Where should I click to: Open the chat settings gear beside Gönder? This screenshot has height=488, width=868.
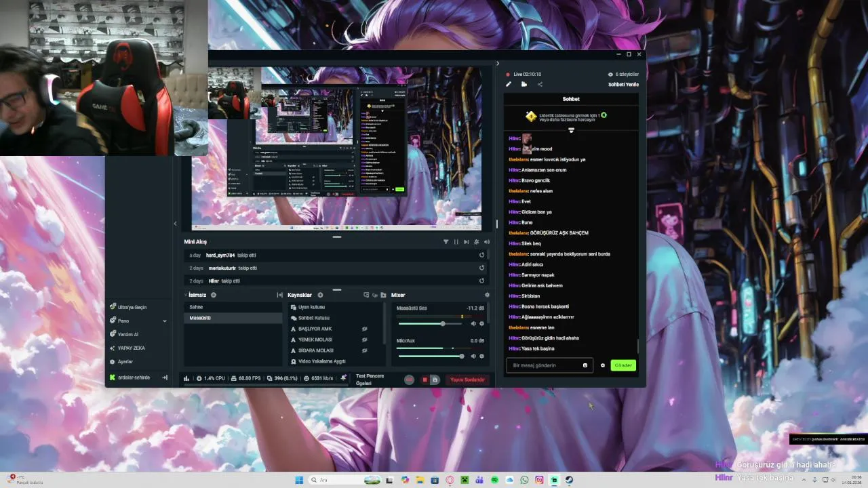pyautogui.click(x=603, y=365)
